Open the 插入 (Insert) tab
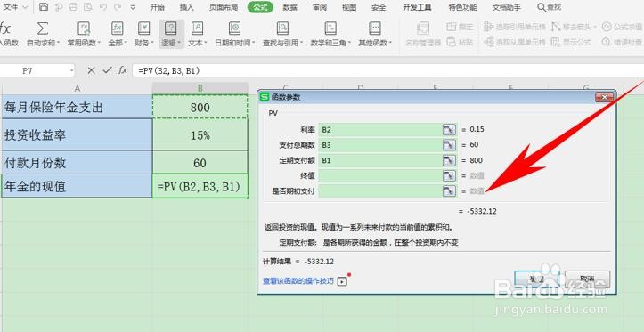Viewport: 644px width, 332px height. (187, 7)
